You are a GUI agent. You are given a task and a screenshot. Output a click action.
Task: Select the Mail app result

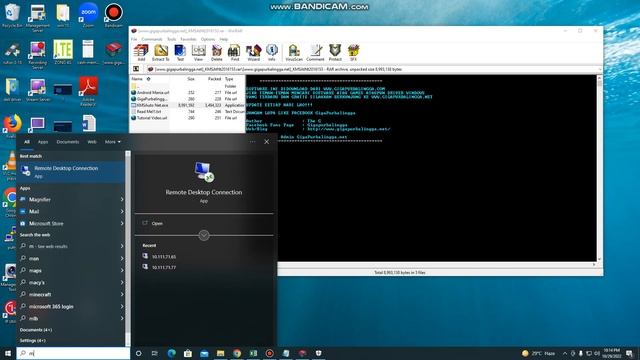click(67, 211)
